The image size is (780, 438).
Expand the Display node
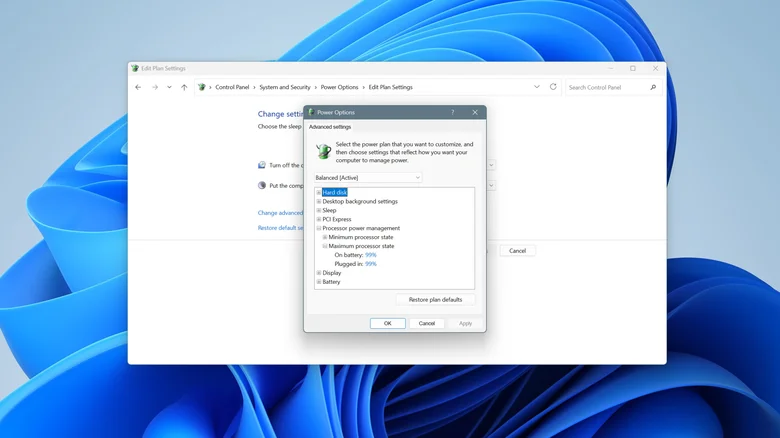tap(319, 273)
